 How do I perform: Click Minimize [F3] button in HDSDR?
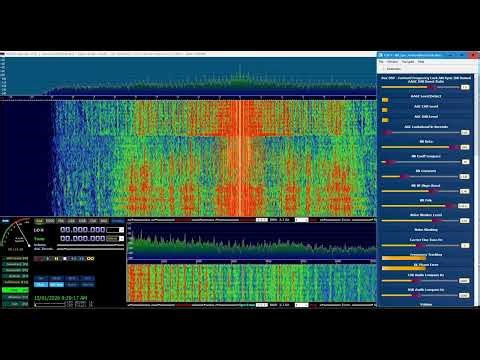15,297
